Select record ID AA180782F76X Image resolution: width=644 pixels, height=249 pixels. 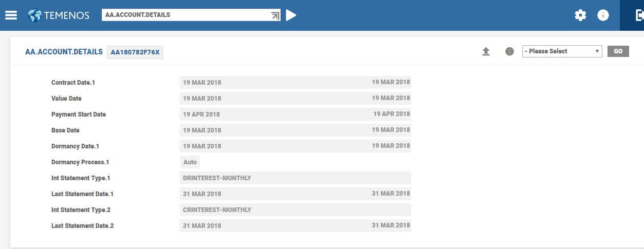[135, 52]
